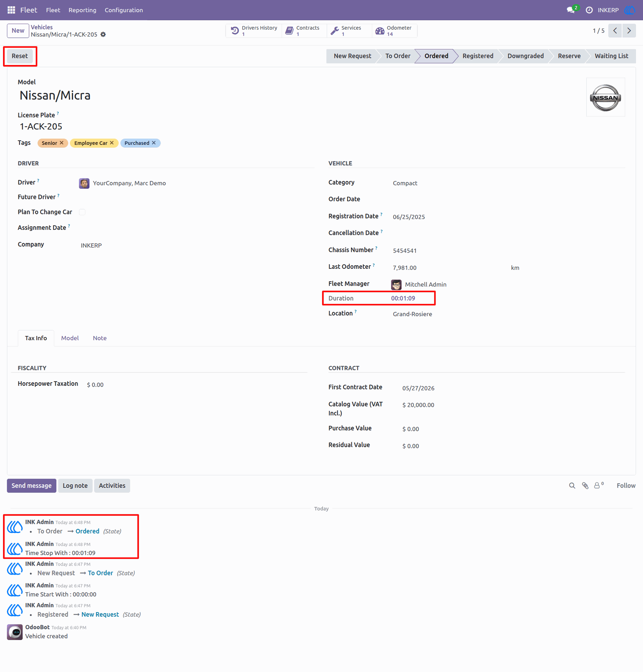This screenshot has height=672, width=643.
Task: Open Registration Date picker field
Action: pos(508,217)
